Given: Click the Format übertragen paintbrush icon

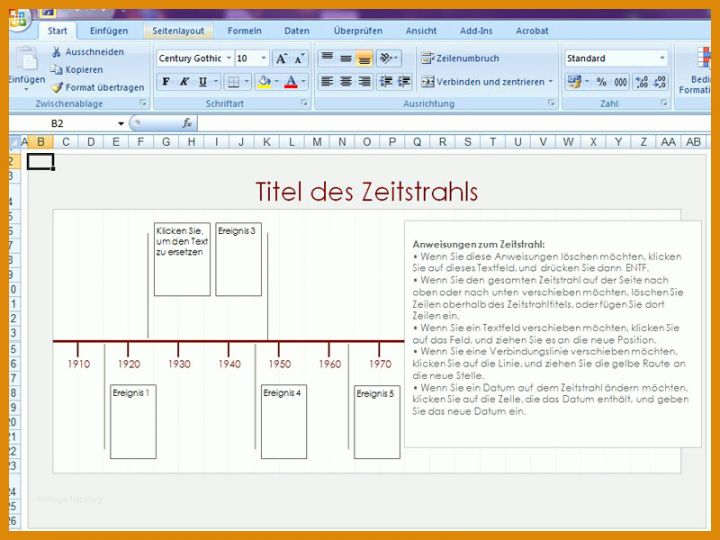Looking at the screenshot, I should pos(57,87).
